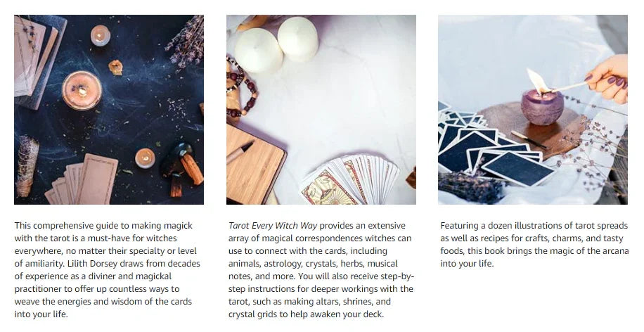Click the sage smudge bundle in first image
Image resolution: width=644 pixels, height=332 pixels.
pos(27,166)
